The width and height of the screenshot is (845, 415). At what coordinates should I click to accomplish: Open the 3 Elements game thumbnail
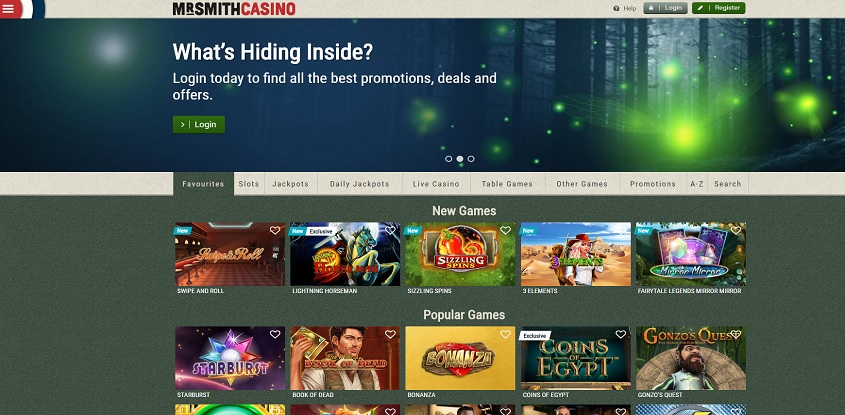[576, 254]
